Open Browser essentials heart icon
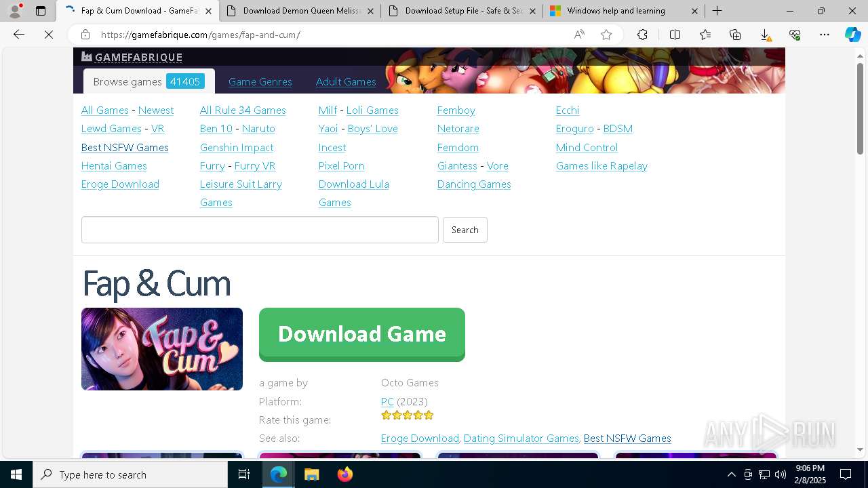This screenshot has height=488, width=868. point(795,35)
